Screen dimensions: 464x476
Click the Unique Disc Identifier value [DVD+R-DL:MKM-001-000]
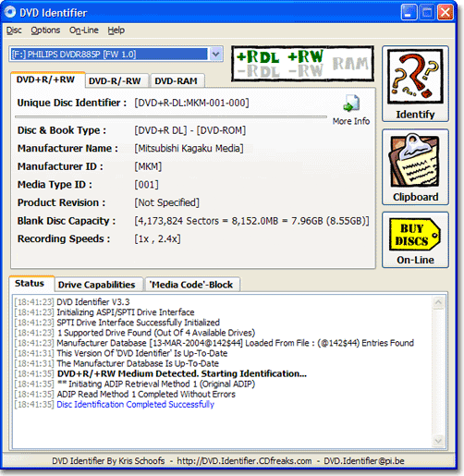pos(191,103)
